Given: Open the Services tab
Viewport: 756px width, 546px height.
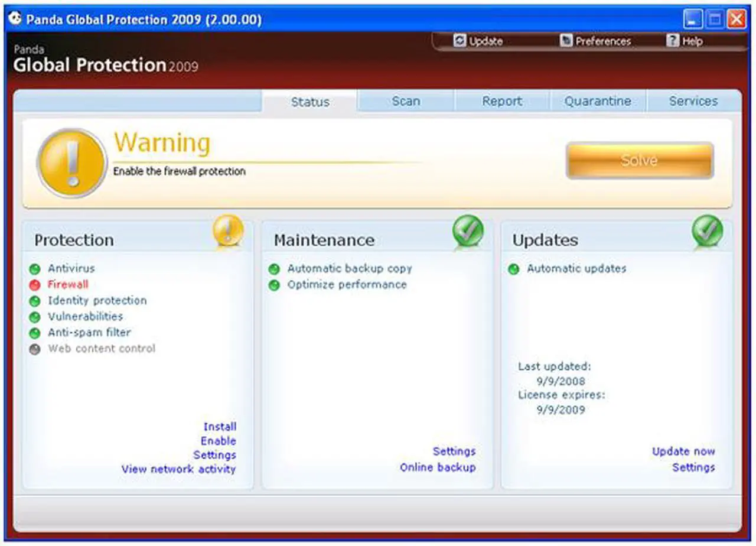Looking at the screenshot, I should click(693, 101).
